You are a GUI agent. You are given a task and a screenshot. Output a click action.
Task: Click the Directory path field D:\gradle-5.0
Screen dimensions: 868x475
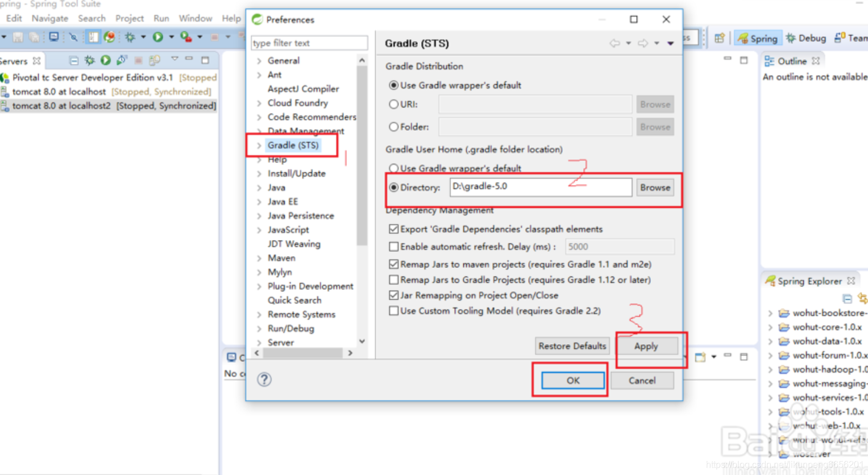tap(541, 187)
